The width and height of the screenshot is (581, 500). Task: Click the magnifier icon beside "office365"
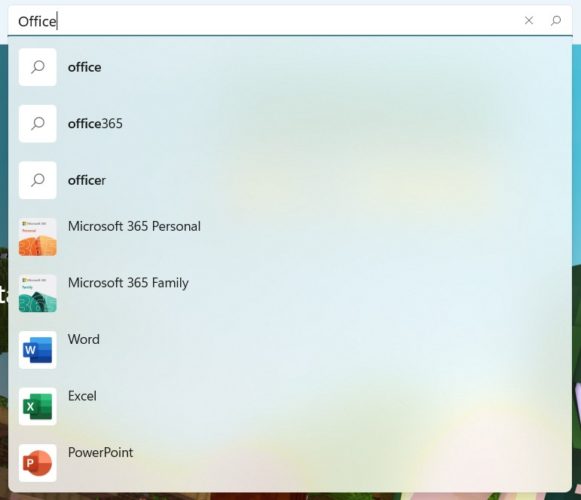[38, 124]
